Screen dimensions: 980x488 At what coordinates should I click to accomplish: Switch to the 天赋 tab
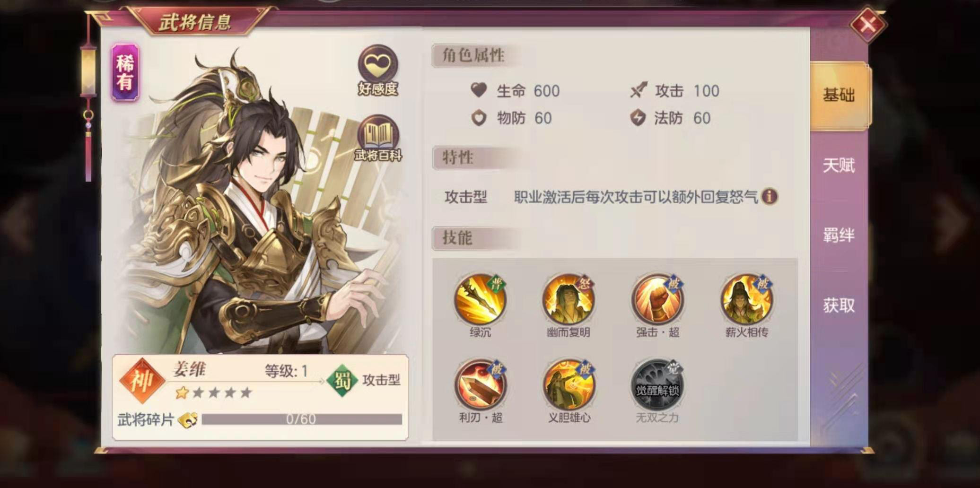pyautogui.click(x=839, y=166)
